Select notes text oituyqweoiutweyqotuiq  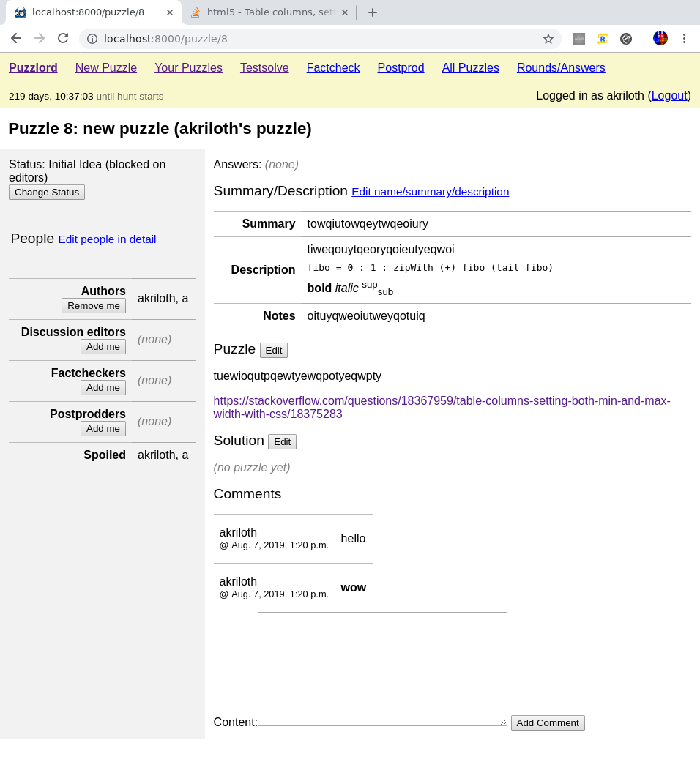click(x=366, y=316)
